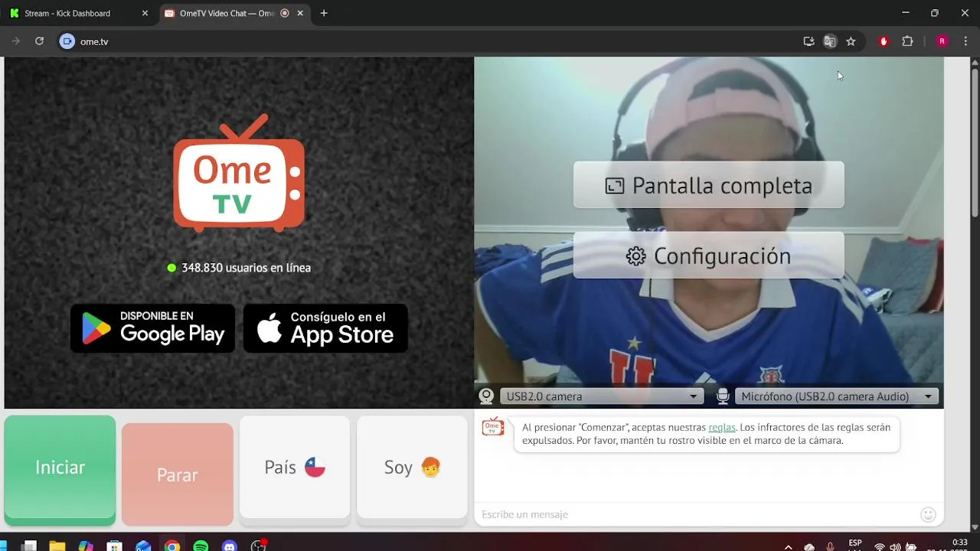Open Spotify from the taskbar
The width and height of the screenshot is (980, 551).
pyautogui.click(x=201, y=546)
